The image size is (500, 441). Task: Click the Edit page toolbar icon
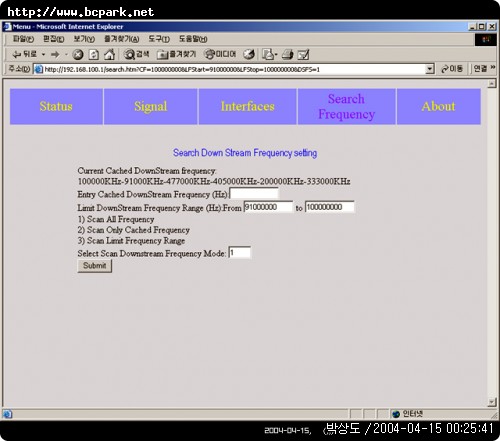click(303, 54)
